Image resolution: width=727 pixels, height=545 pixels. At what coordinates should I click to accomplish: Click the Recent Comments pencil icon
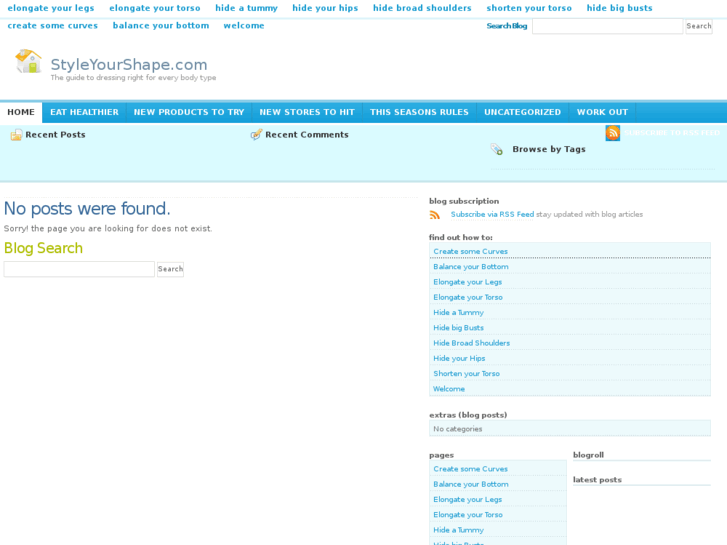click(x=256, y=135)
